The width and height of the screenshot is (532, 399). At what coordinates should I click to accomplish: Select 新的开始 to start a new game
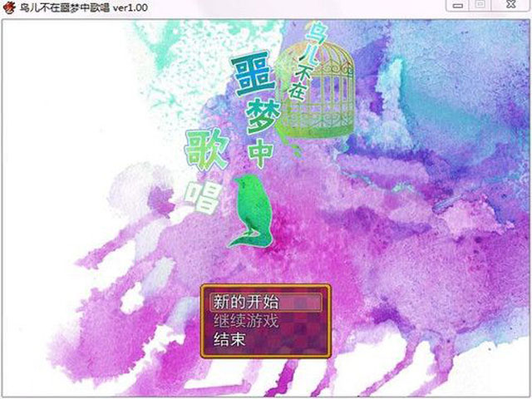[x=265, y=303]
